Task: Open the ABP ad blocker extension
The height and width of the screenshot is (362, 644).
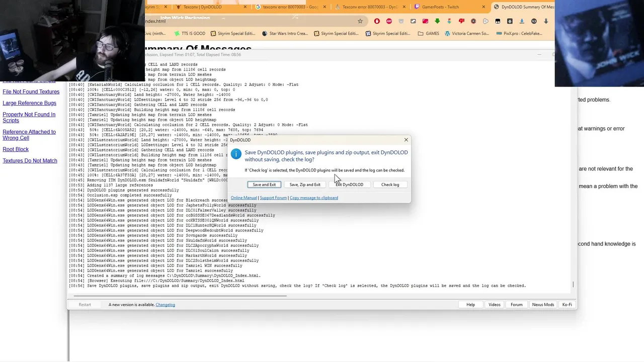Action: click(x=389, y=21)
